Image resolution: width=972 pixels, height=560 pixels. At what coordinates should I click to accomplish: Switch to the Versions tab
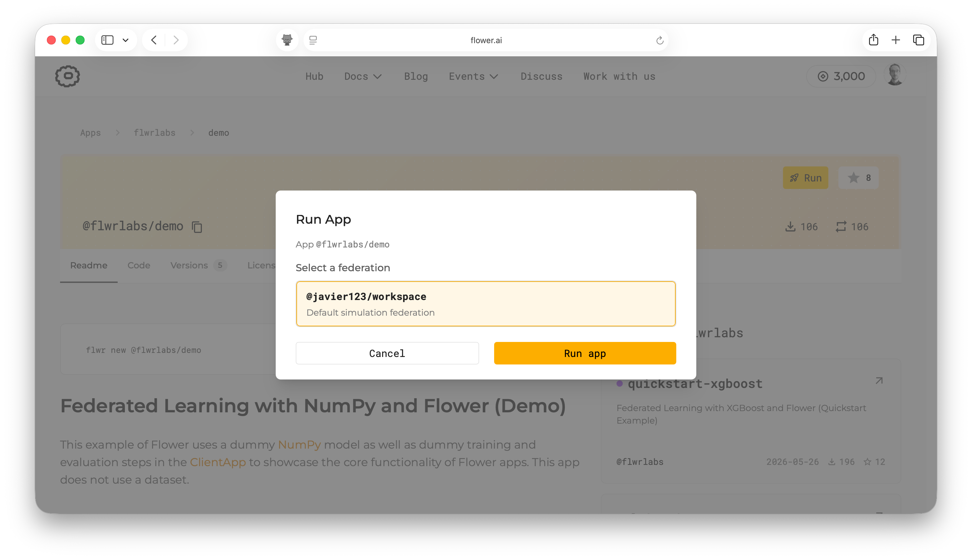(x=198, y=265)
